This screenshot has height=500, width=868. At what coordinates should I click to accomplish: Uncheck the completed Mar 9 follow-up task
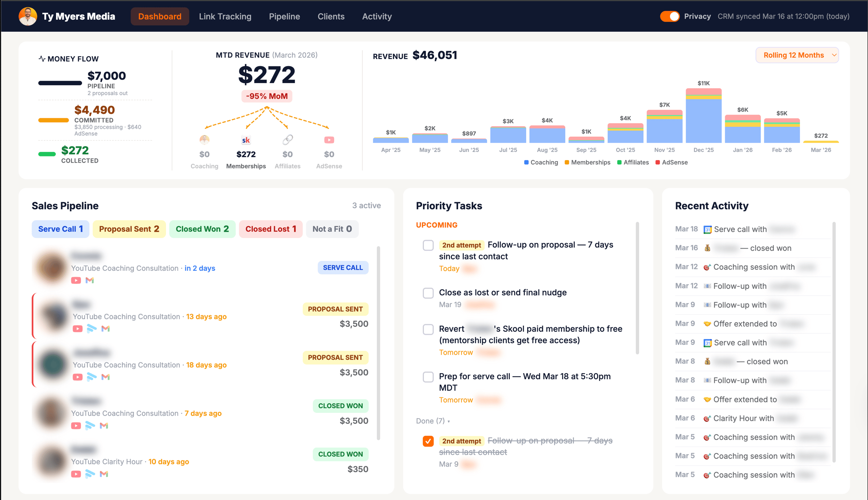(428, 441)
